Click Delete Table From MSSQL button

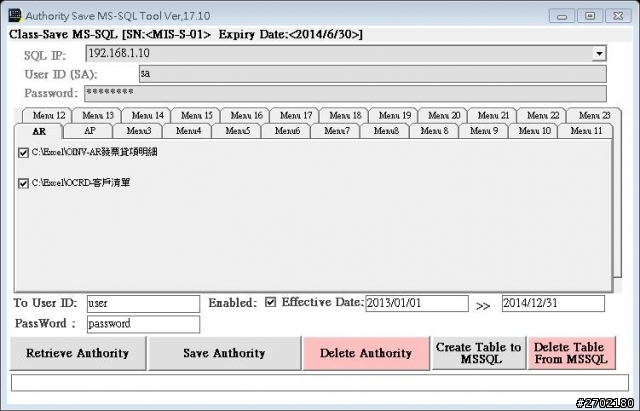571,353
